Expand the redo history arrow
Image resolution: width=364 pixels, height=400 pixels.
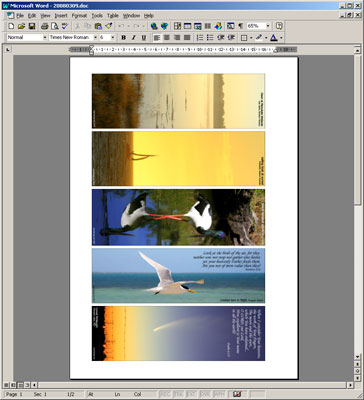tap(144, 26)
